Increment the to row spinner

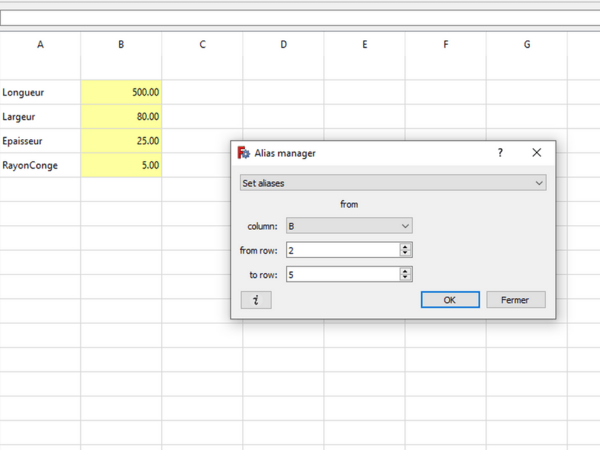(405, 270)
